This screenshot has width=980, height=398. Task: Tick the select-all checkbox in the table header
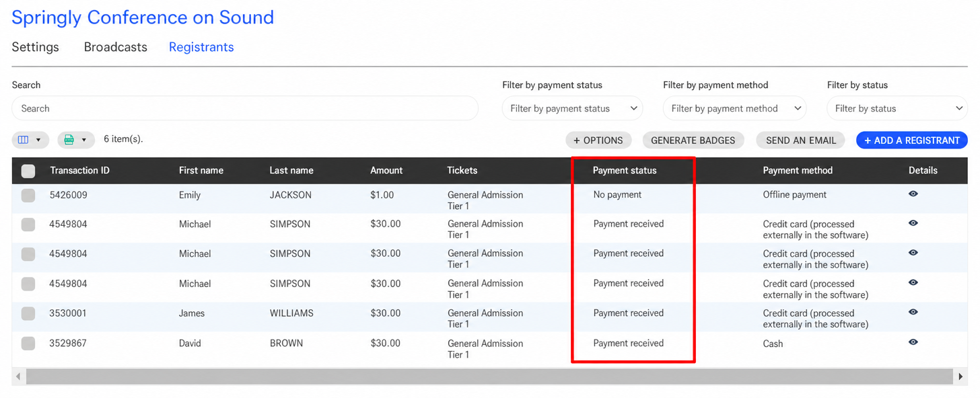[28, 171]
